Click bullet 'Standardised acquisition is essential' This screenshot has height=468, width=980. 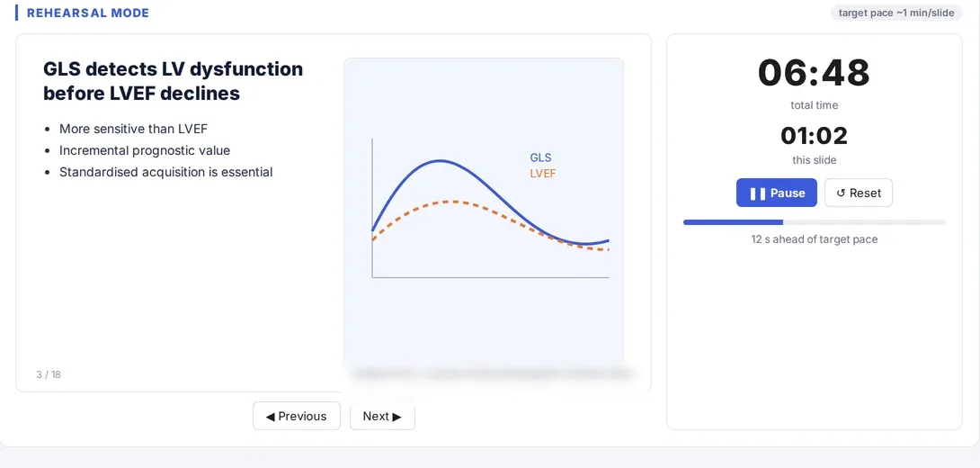[165, 171]
